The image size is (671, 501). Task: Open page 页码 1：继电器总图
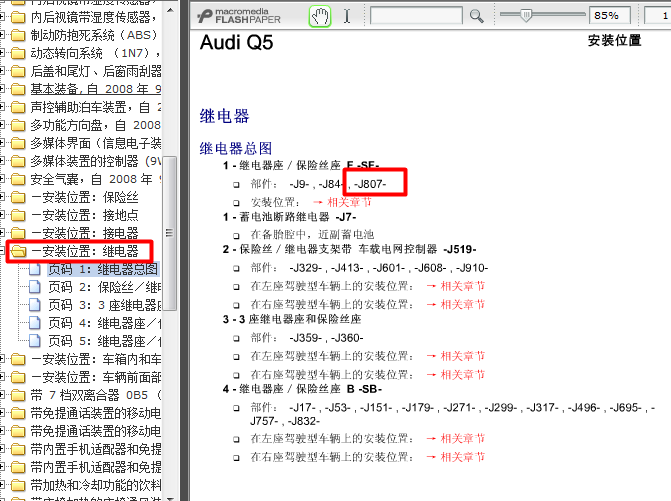103,269
